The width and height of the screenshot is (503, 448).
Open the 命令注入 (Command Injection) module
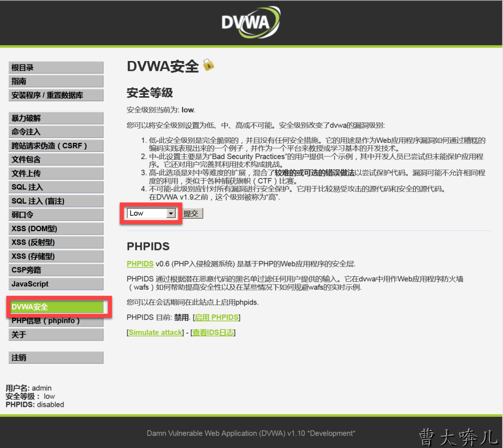(x=56, y=131)
